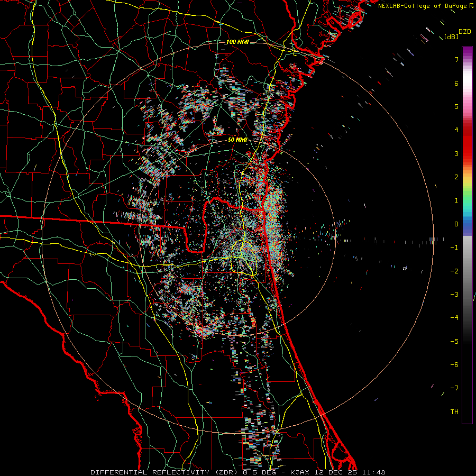
Task: Click the color scale value 0
Action: [x=456, y=224]
